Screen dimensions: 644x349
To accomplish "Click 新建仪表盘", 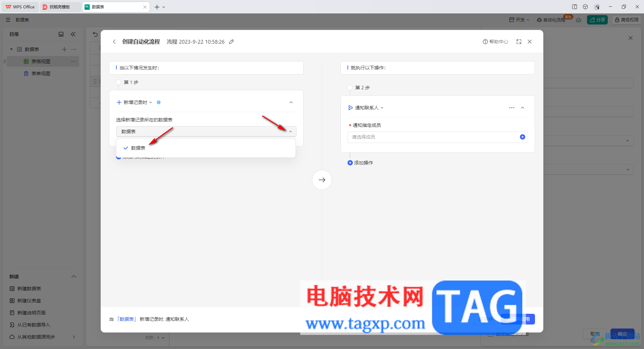I will point(25,301).
